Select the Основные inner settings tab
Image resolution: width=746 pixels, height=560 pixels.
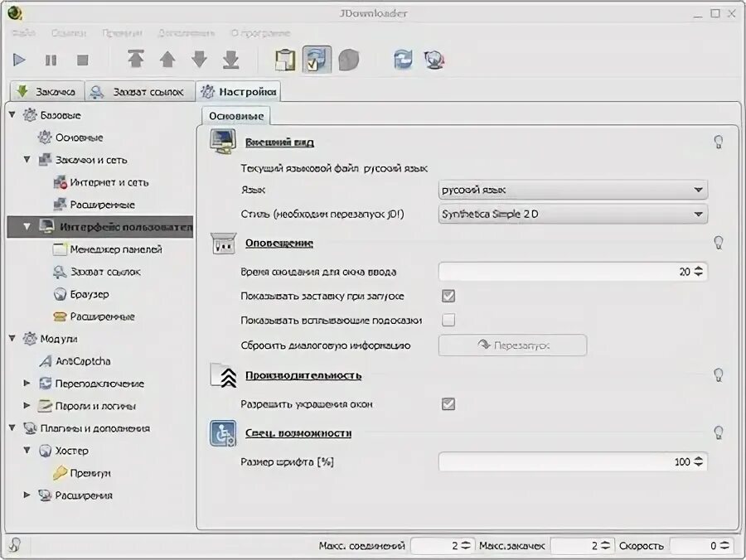click(x=236, y=116)
